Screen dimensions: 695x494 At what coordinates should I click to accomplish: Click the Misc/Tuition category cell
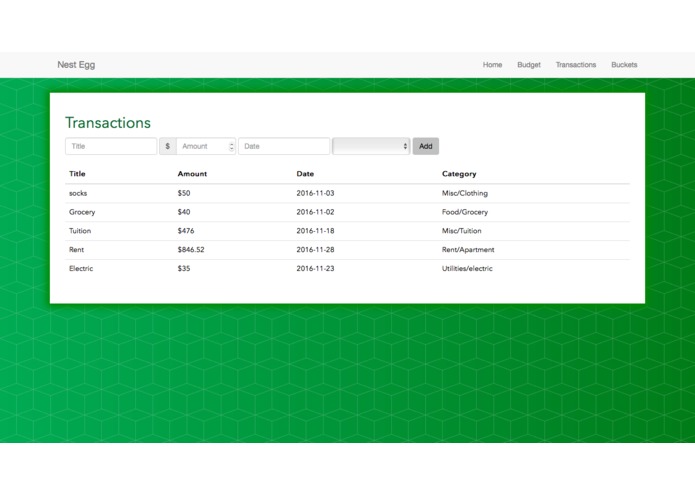[x=461, y=231]
